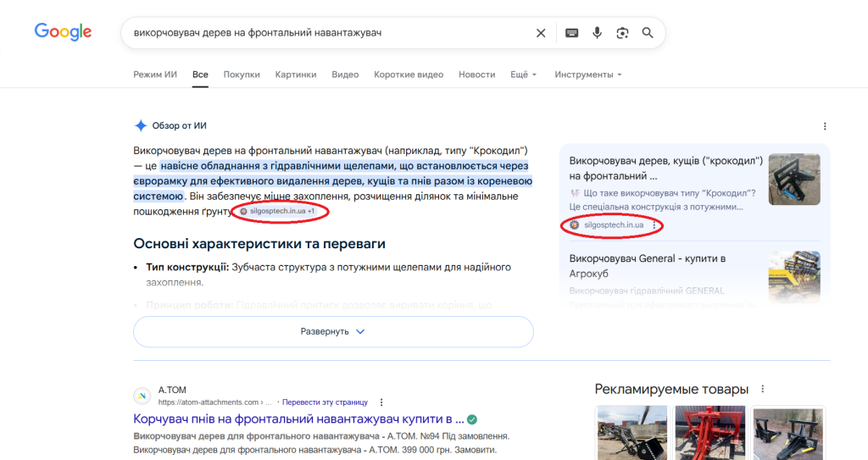The height and width of the screenshot is (460, 868).
Task: Click the Обзор от ИИ label
Action: click(179, 125)
